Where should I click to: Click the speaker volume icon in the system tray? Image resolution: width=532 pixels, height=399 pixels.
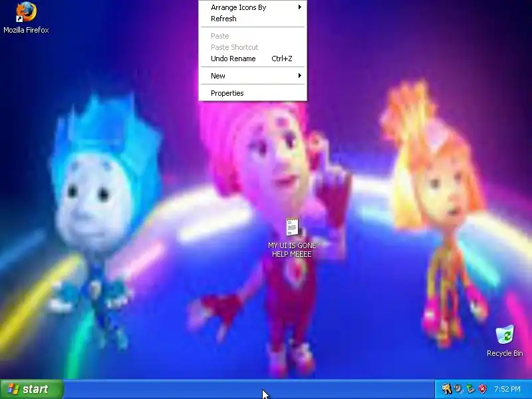[459, 389]
